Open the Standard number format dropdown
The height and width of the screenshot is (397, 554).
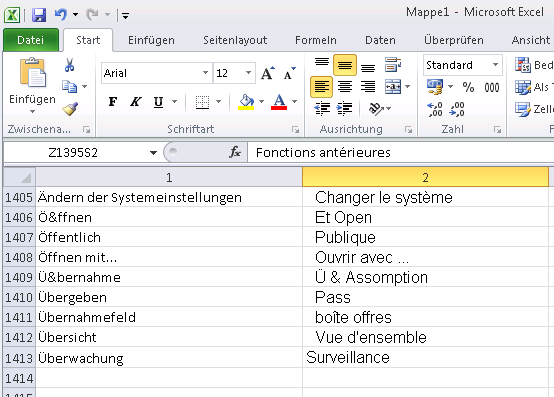click(495, 65)
